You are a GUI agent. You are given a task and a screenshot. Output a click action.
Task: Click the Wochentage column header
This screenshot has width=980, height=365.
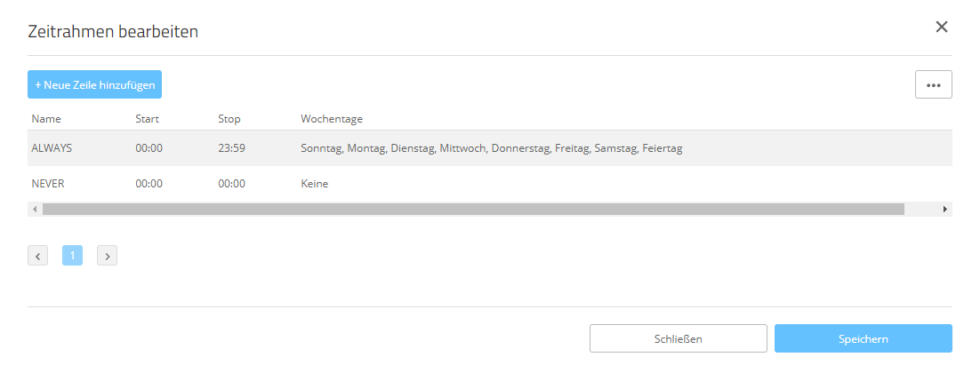click(332, 119)
